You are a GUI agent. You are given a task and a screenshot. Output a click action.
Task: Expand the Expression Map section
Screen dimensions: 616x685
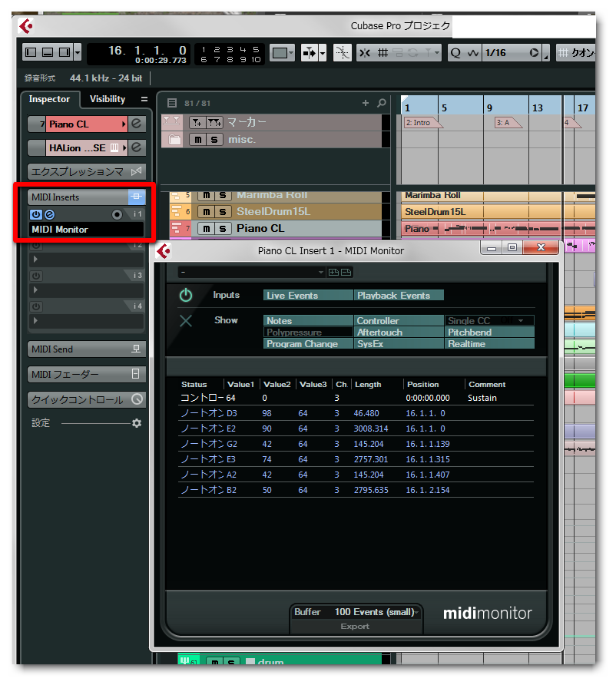(86, 172)
